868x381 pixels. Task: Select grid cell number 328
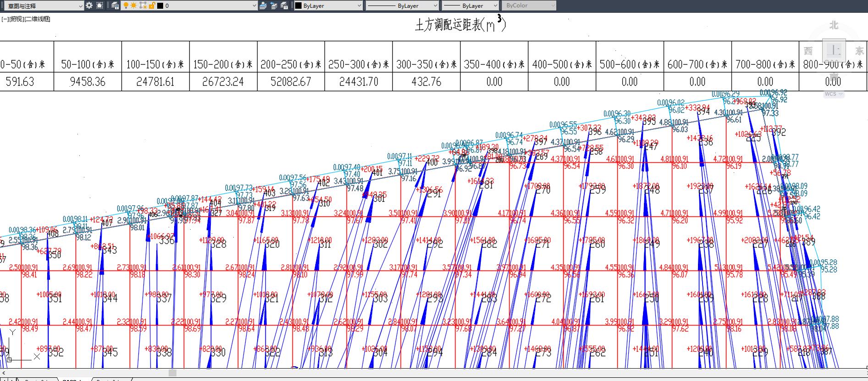coord(218,244)
